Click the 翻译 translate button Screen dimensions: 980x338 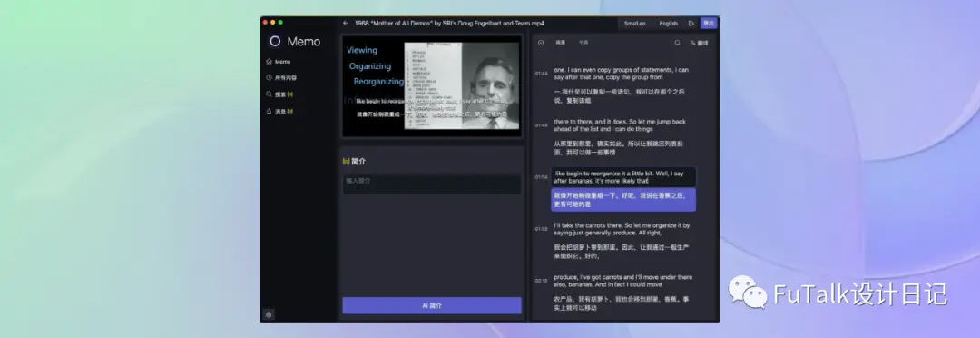[700, 44]
